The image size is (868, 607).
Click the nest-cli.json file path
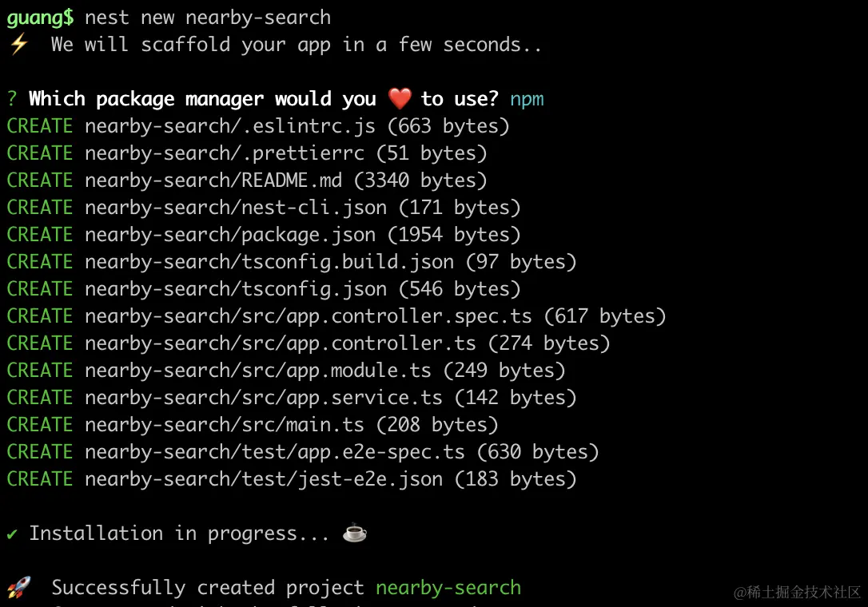(235, 208)
